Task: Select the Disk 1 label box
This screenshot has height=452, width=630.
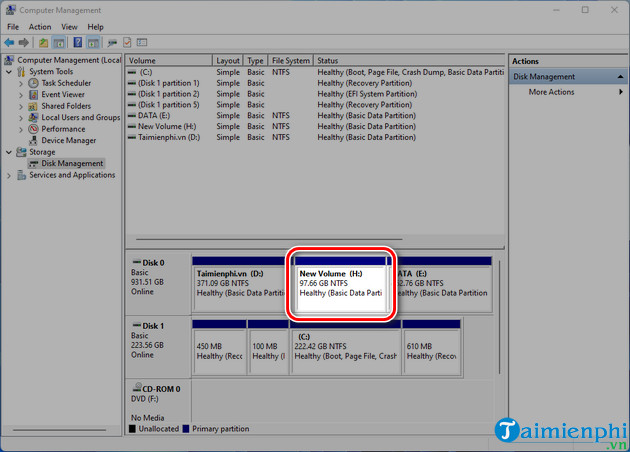Action: click(x=158, y=347)
